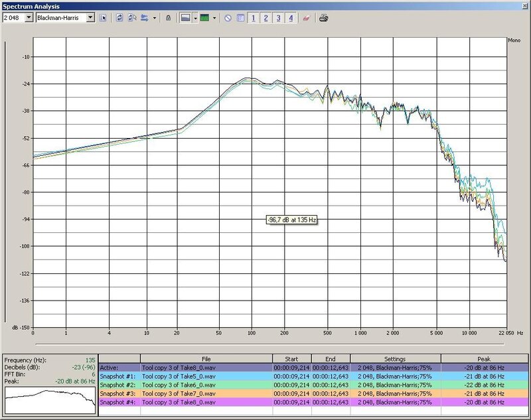Toggle the auto-refresh icon
The image size is (531, 420).
tap(131, 18)
